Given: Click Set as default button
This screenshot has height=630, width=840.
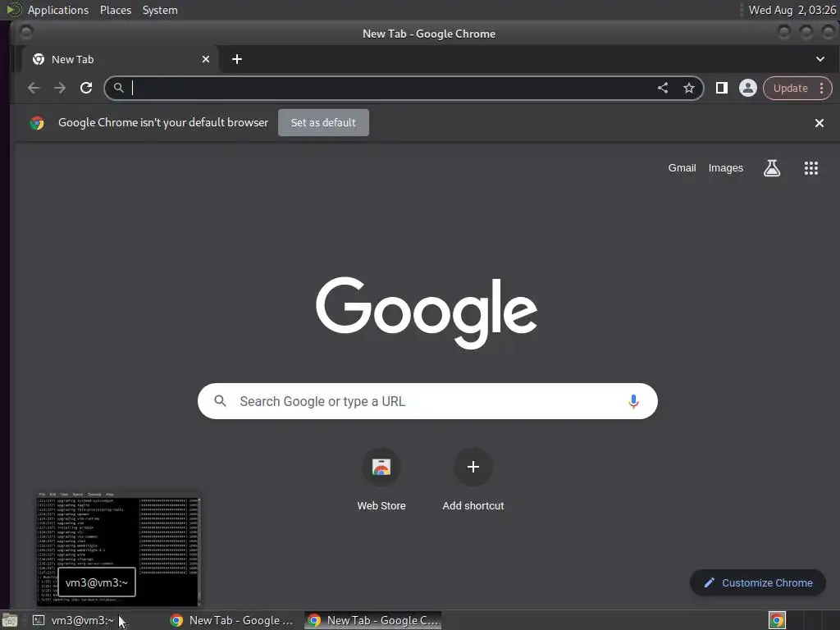Looking at the screenshot, I should click(323, 123).
